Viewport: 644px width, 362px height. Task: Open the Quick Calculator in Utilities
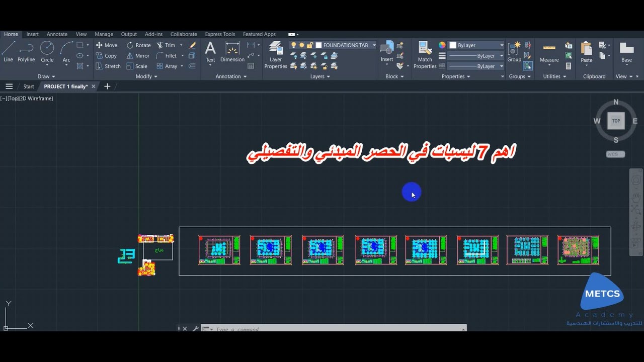pos(569,66)
